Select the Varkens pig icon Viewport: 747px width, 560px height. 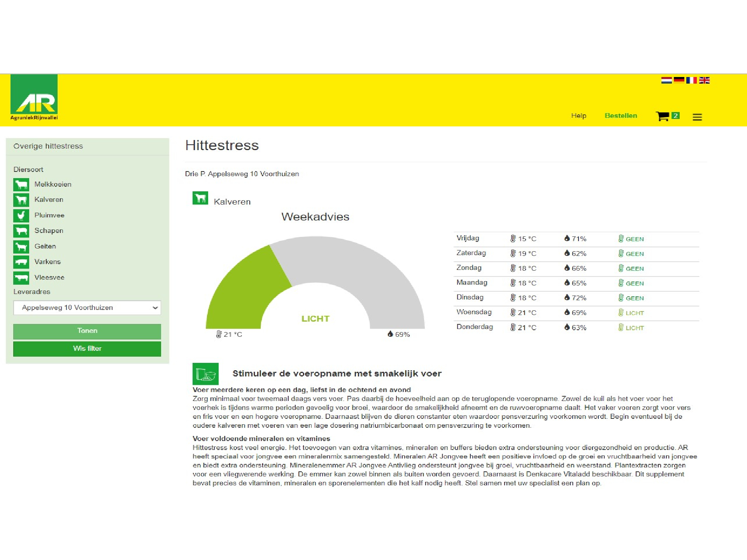tap(21, 262)
